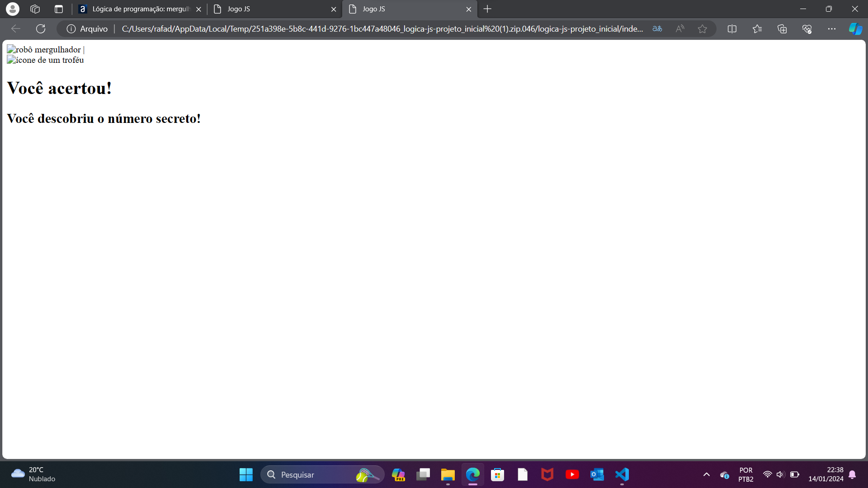Viewport: 868px width, 488px height.
Task: Minimize the browser window
Action: pos(803,9)
